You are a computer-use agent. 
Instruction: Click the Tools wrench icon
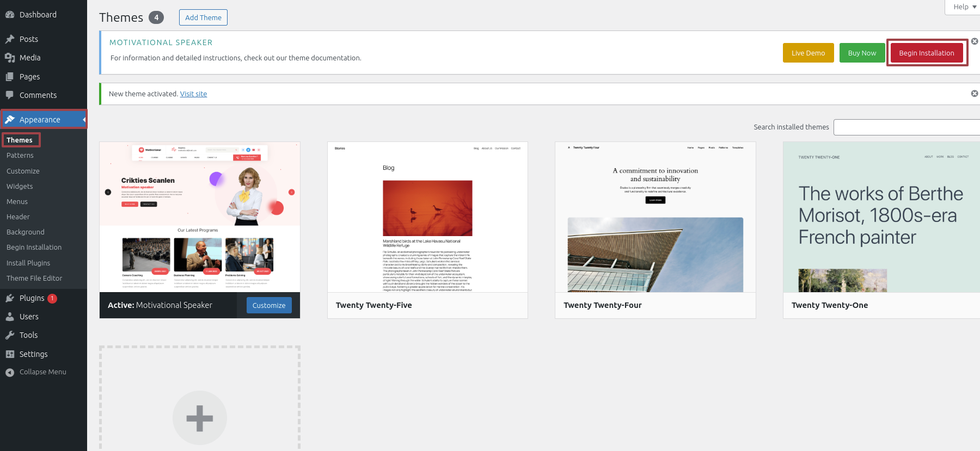pos(10,335)
